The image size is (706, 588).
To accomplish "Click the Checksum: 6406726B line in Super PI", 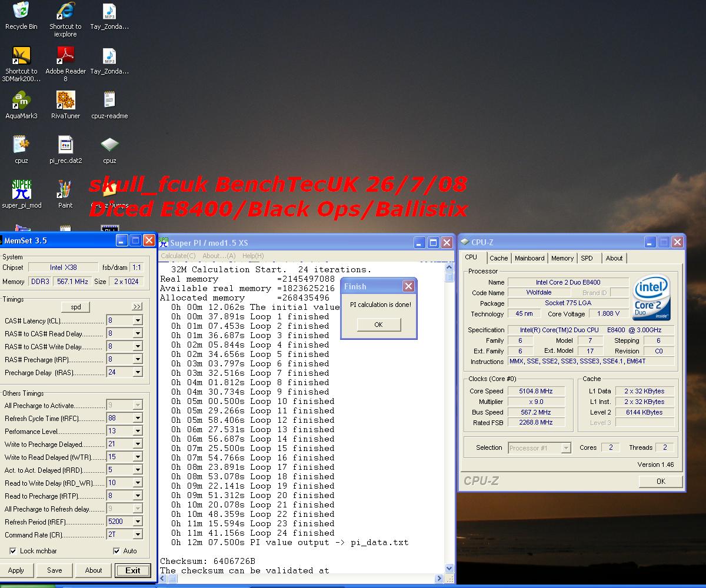I will pos(208,561).
